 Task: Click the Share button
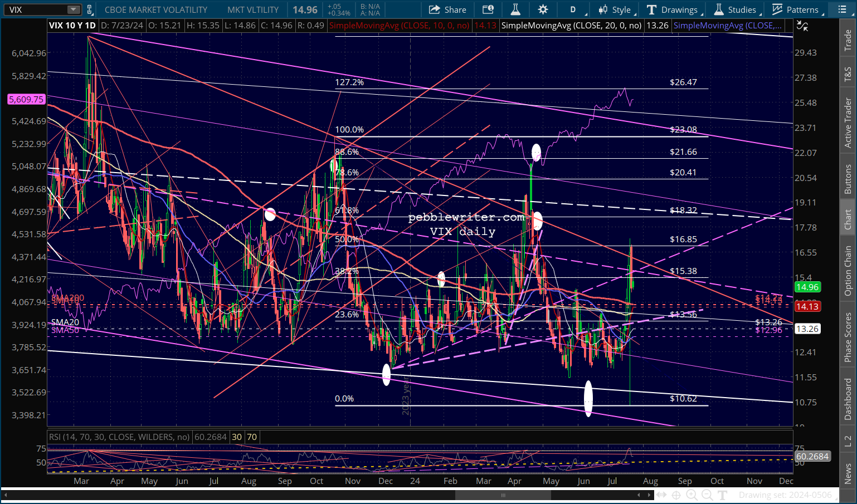[447, 9]
